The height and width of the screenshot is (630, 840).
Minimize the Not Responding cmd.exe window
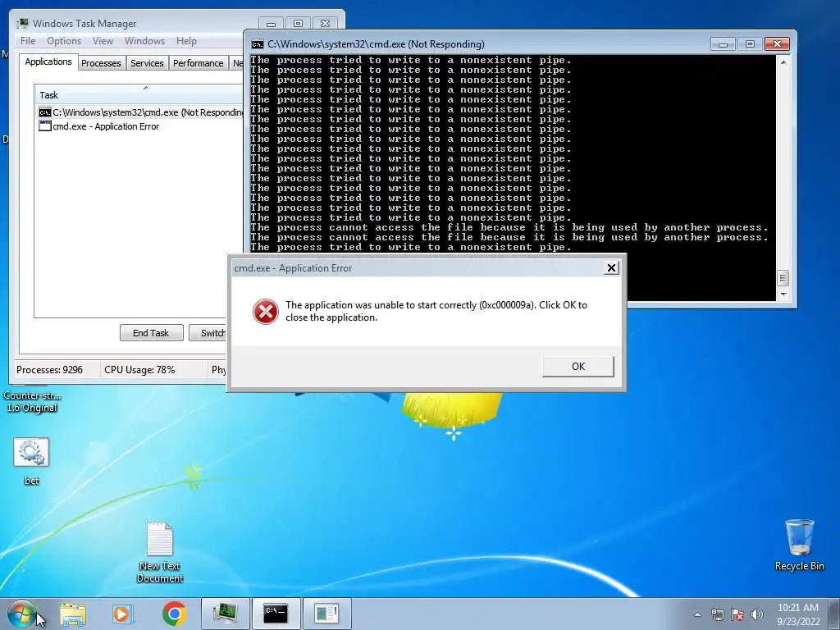[x=722, y=44]
